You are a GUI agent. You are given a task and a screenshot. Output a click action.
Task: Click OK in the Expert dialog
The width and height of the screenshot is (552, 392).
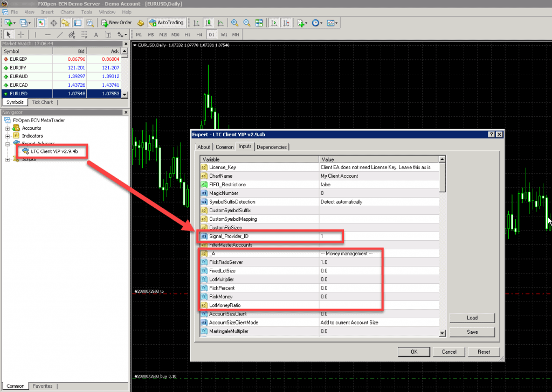(x=414, y=352)
